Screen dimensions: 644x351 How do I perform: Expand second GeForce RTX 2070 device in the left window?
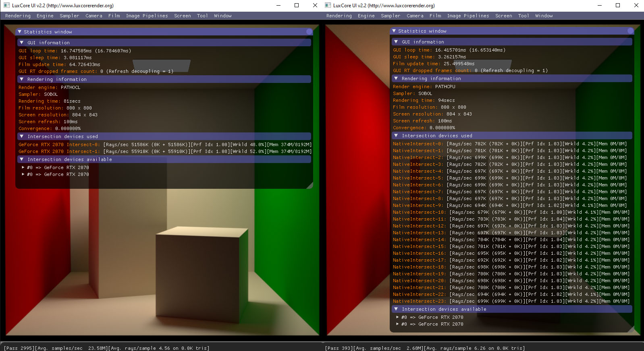(23, 174)
